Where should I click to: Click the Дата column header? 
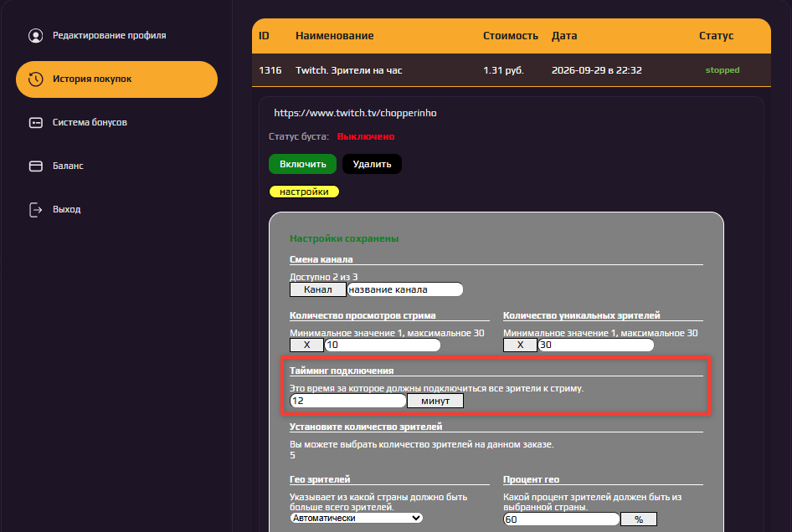coord(564,36)
